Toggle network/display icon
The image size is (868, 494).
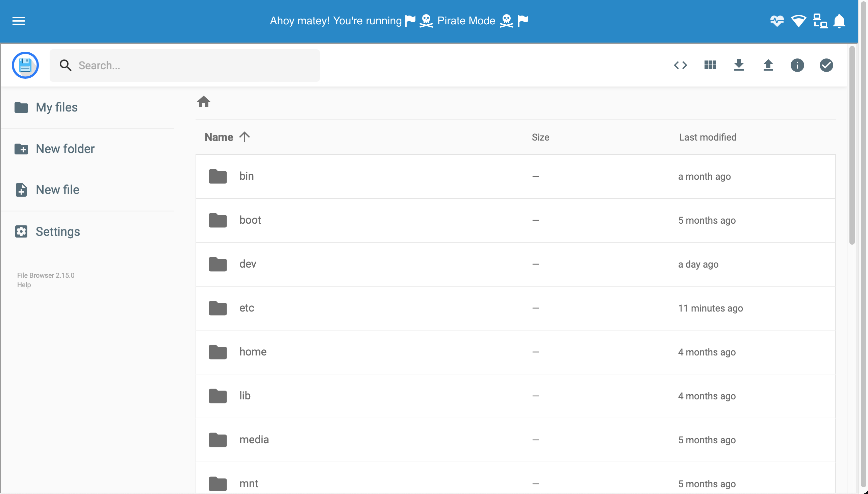(x=819, y=21)
